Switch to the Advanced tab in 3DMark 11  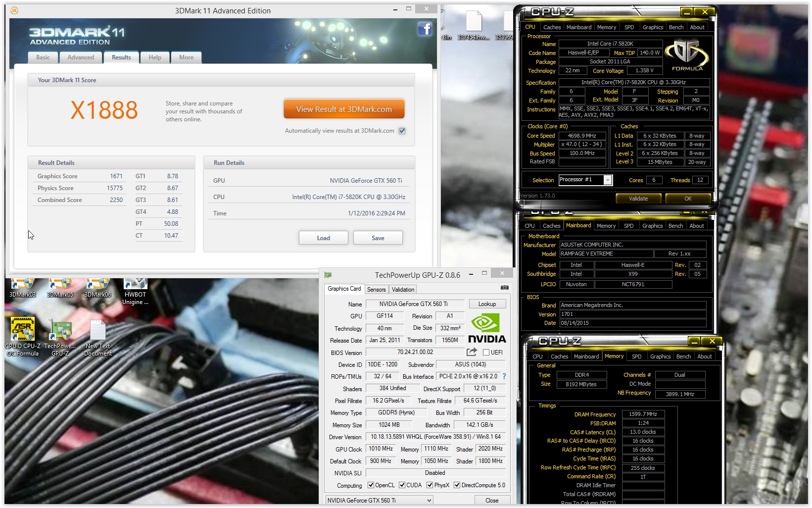click(x=81, y=57)
